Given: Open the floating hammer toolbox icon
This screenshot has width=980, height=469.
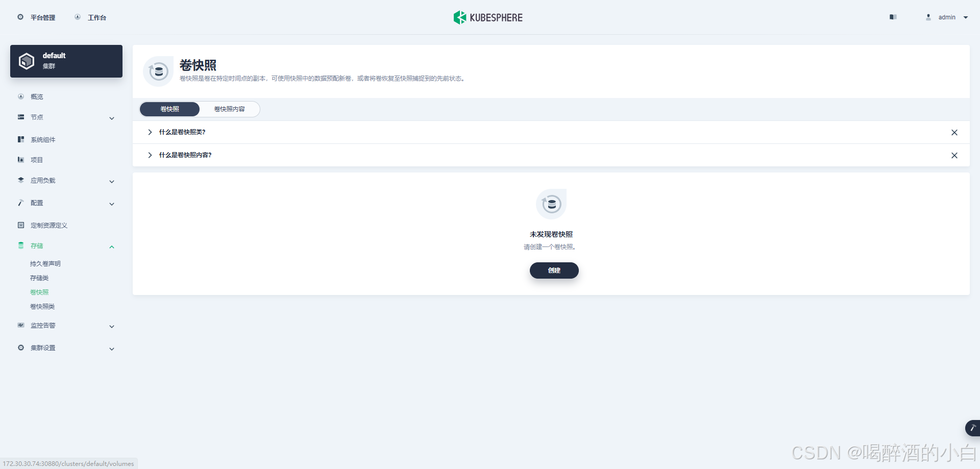Looking at the screenshot, I should pos(972,428).
